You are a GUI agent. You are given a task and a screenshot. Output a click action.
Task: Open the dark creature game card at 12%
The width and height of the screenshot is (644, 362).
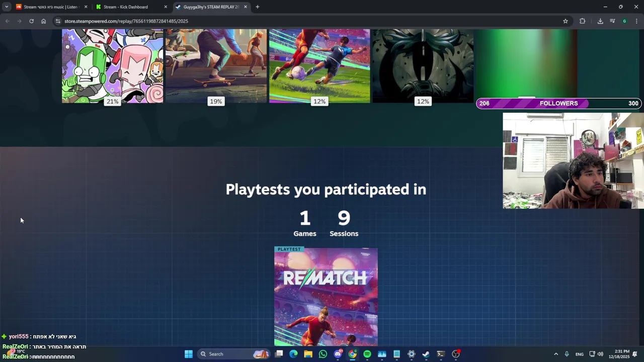point(423,66)
